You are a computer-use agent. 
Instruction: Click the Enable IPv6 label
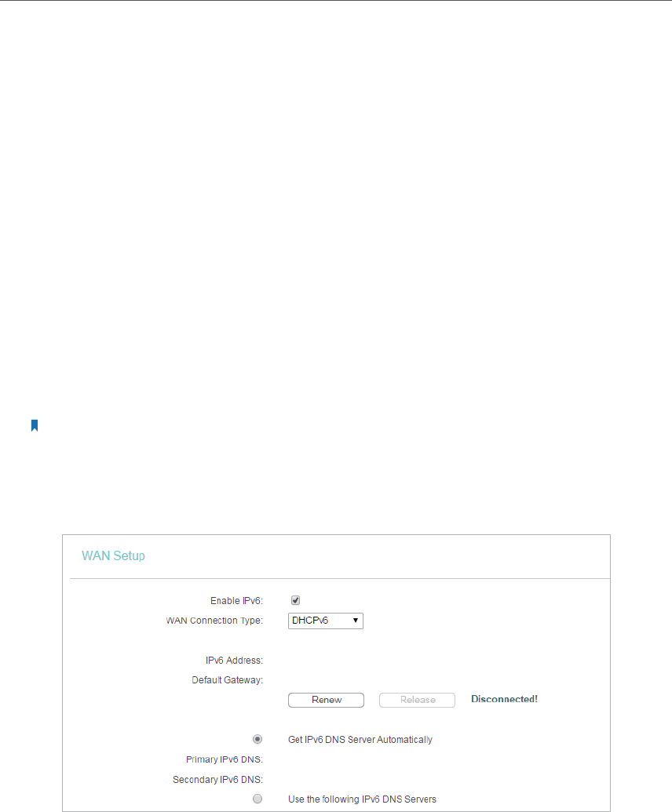[x=237, y=601]
